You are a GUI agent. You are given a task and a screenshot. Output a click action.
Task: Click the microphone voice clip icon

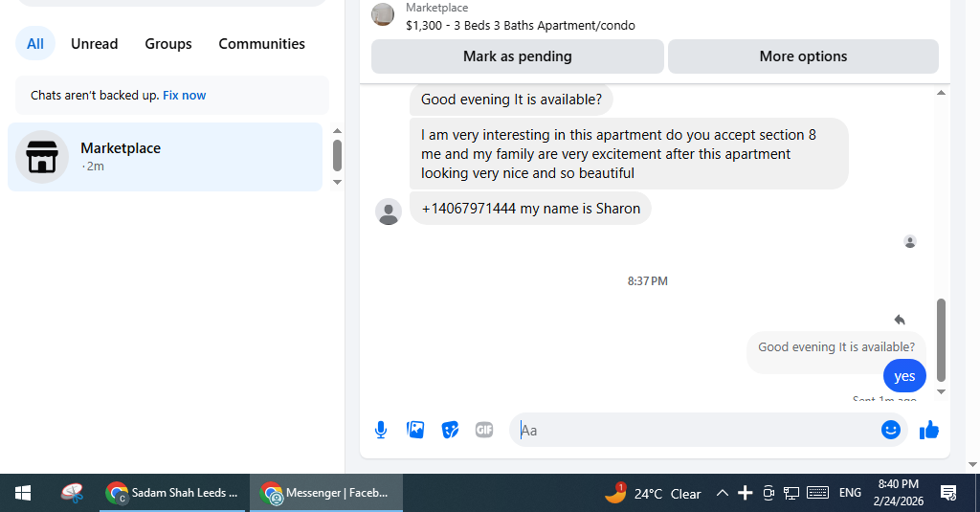pos(381,430)
